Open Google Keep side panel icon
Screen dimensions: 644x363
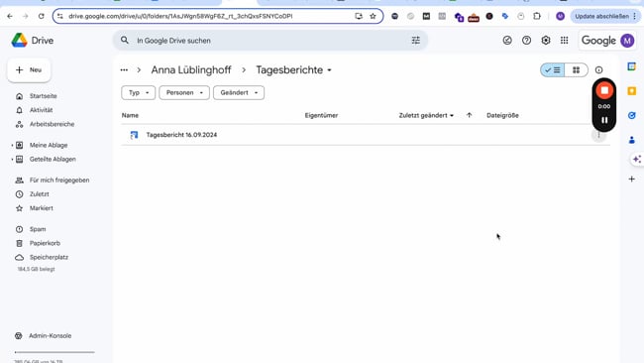click(x=632, y=91)
